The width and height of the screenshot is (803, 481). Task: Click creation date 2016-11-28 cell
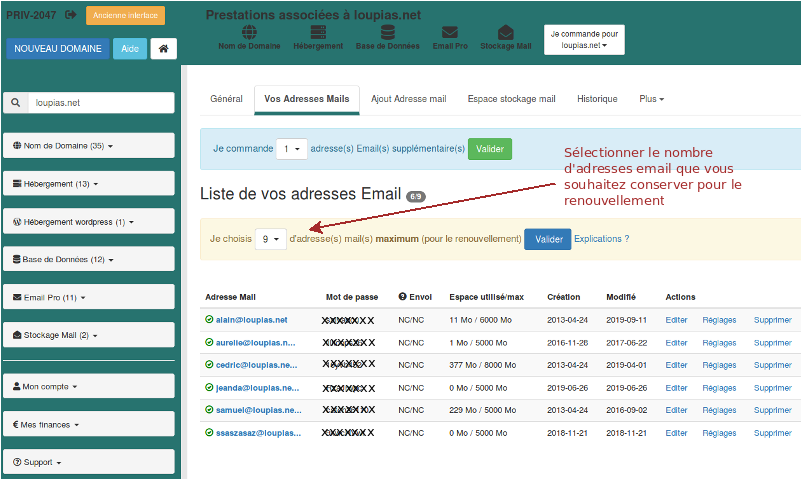[567, 343]
